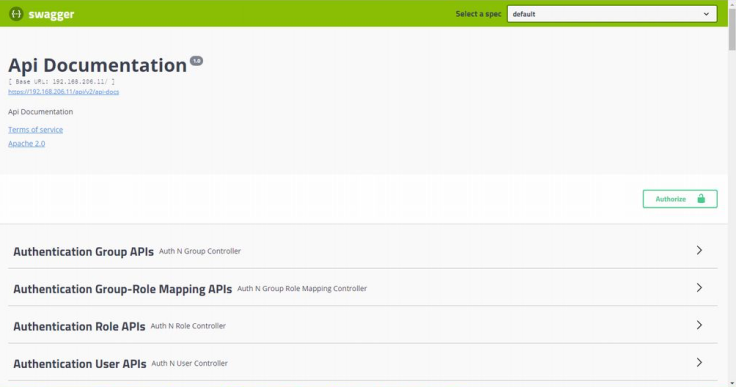Viewport: 736px width, 387px height.
Task: Click the Authentication User APIs heading
Action: click(80, 364)
